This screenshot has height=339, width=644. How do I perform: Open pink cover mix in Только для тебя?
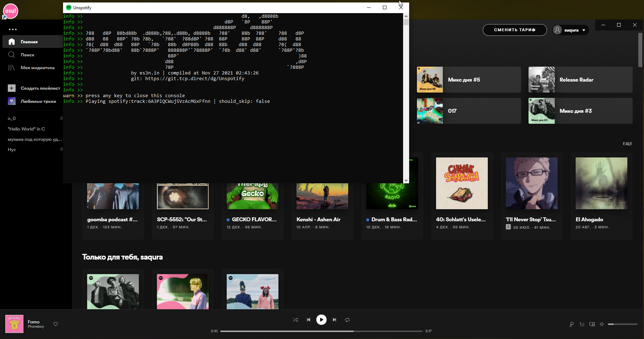183,291
